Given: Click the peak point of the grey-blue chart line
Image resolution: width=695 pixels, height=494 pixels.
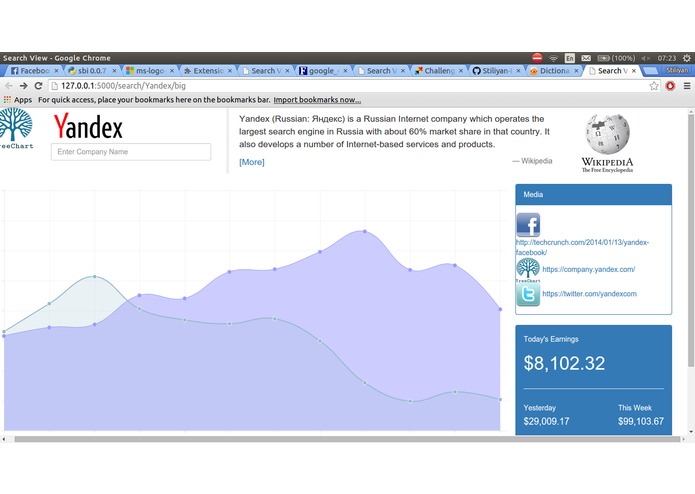Looking at the screenshot, I should (x=94, y=276).
